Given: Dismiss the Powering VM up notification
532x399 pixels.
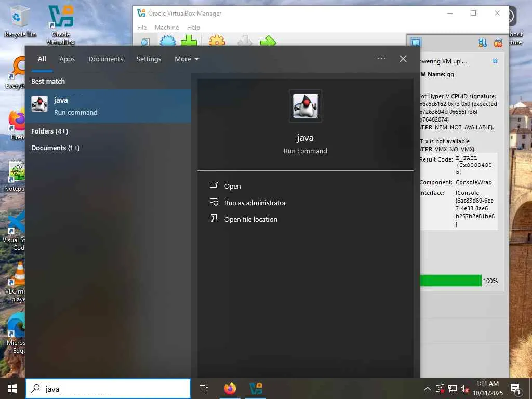Looking at the screenshot, I should click(x=495, y=61).
